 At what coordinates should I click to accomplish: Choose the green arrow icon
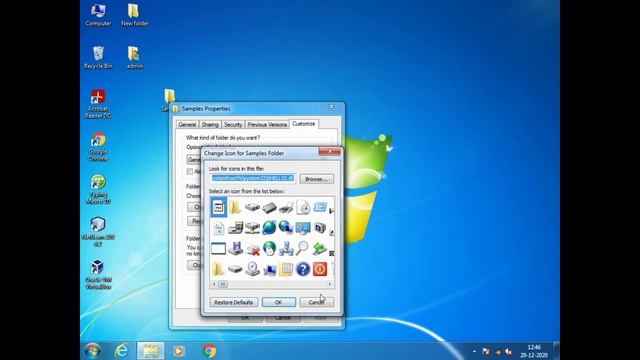point(320,248)
